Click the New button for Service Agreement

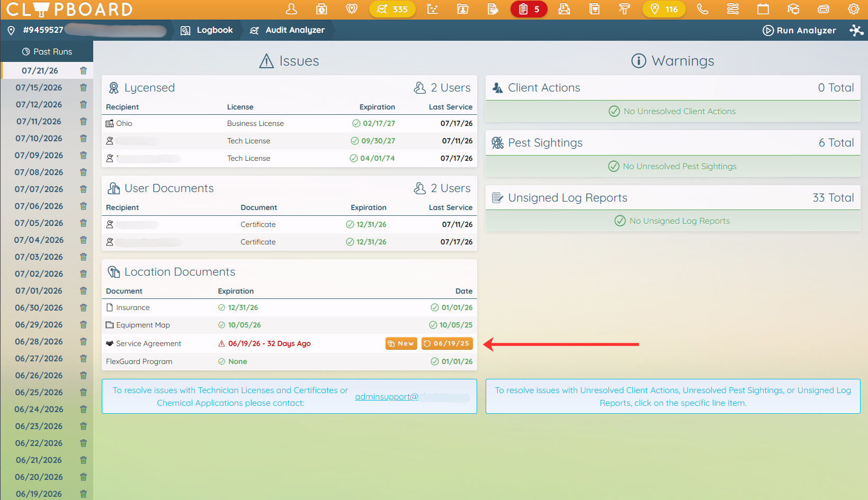[401, 343]
